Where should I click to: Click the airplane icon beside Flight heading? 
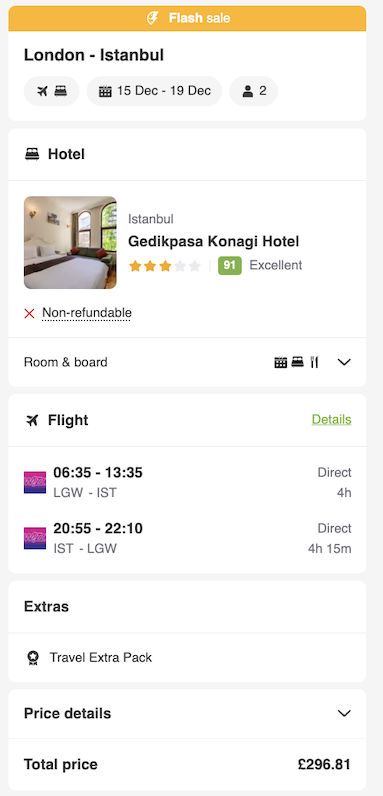point(32,420)
